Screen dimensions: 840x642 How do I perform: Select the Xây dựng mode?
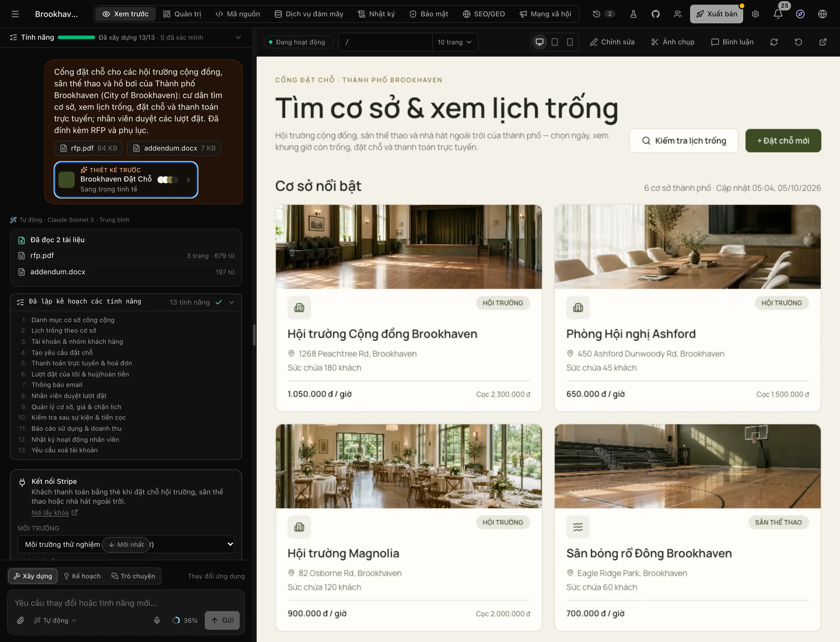coord(33,576)
